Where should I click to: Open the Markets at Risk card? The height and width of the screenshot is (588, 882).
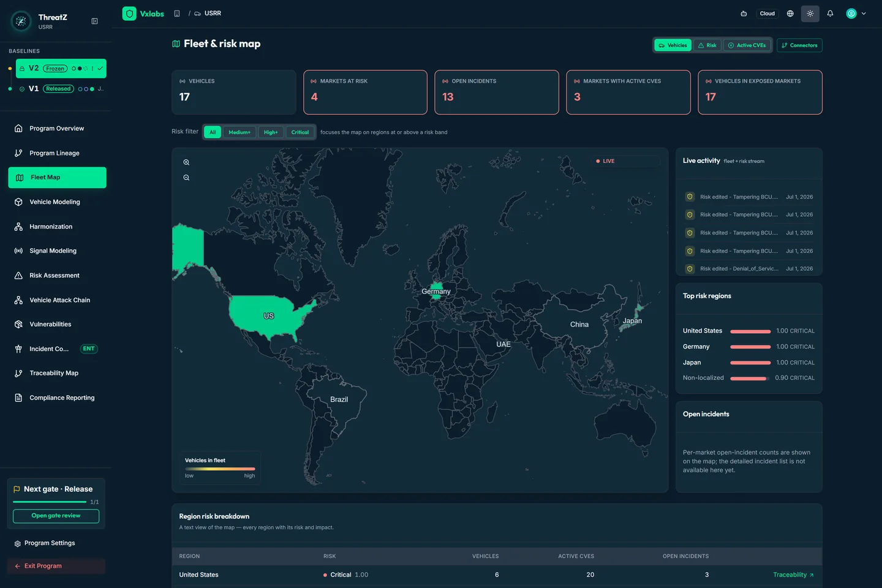[x=365, y=92]
